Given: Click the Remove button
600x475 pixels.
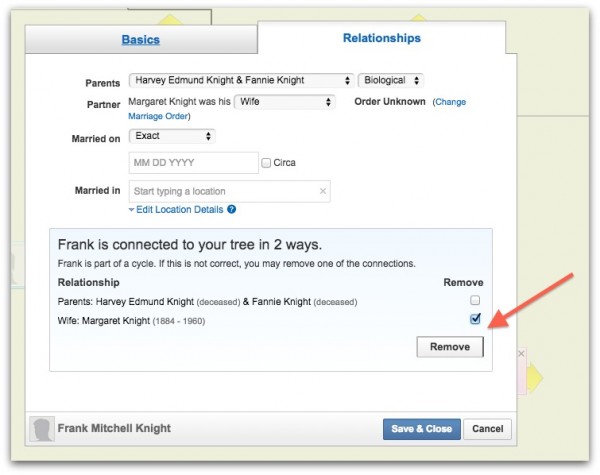Looking at the screenshot, I should point(450,347).
